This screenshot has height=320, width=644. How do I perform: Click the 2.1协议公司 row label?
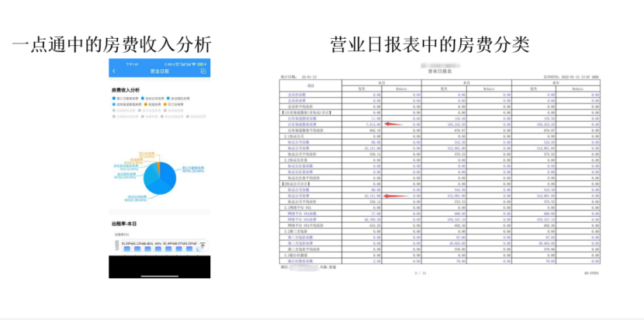(295, 136)
